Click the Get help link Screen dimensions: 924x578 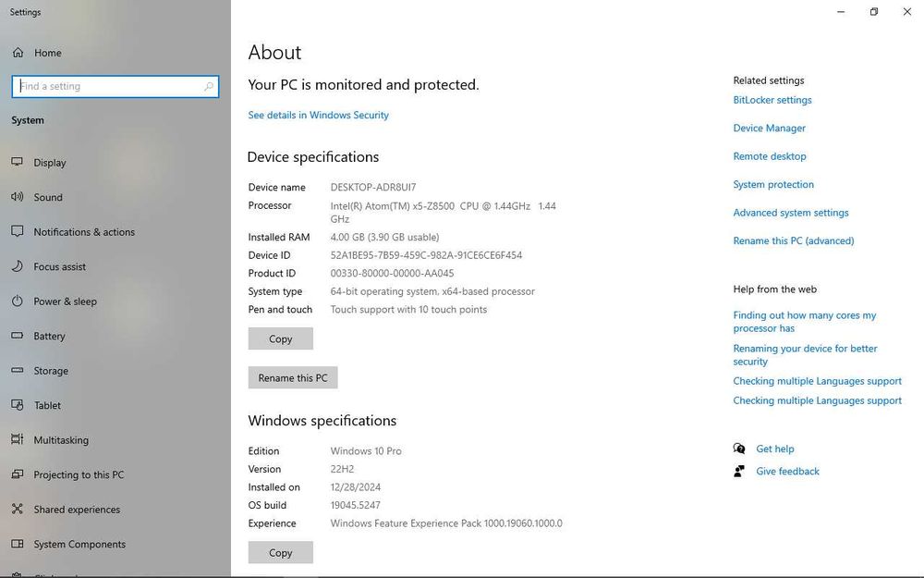pos(775,449)
